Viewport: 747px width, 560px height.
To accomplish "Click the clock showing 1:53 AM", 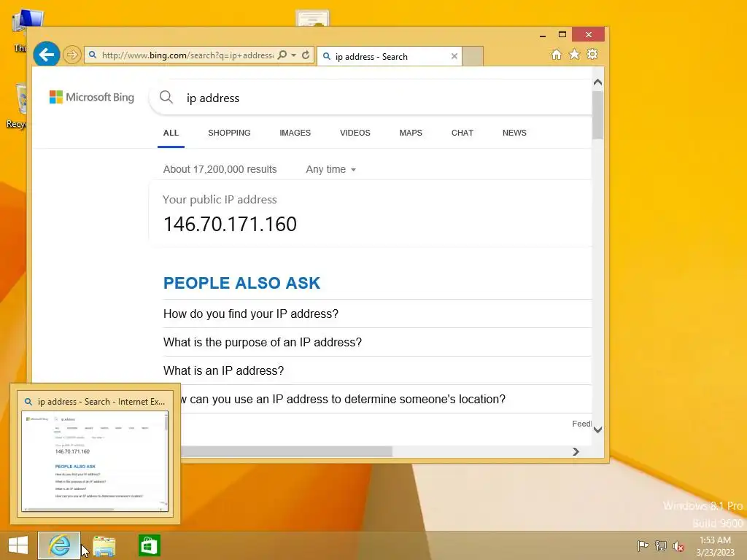I will click(715, 540).
